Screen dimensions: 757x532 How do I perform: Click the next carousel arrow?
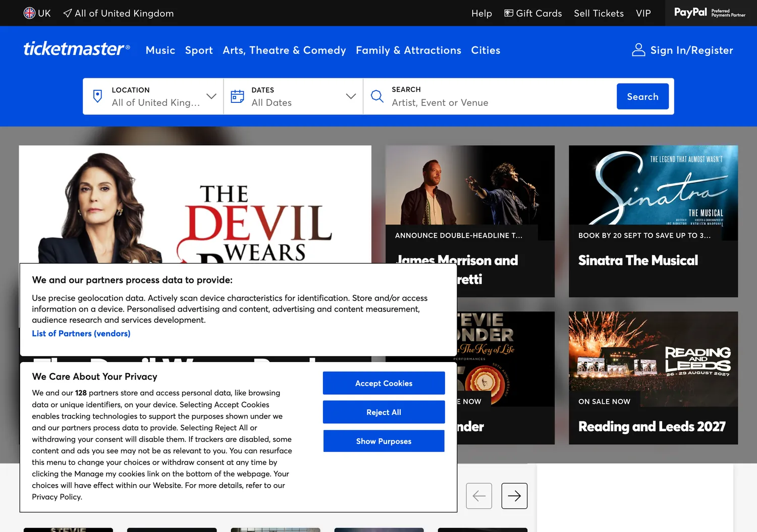coord(514,496)
